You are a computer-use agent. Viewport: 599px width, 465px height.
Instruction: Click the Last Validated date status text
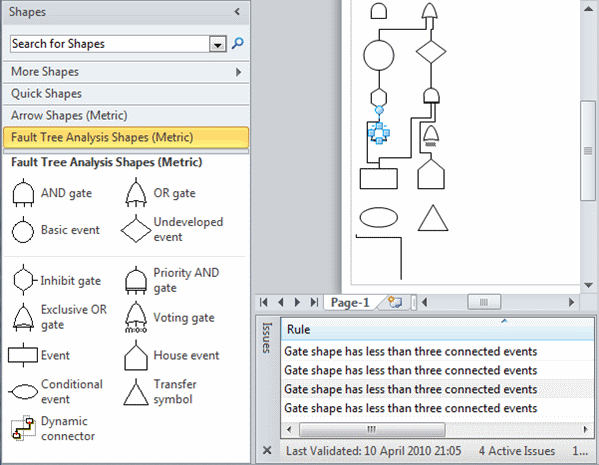click(373, 451)
